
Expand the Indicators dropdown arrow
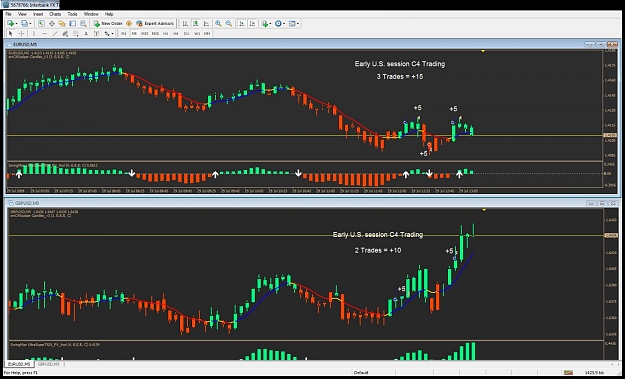(x=270, y=24)
